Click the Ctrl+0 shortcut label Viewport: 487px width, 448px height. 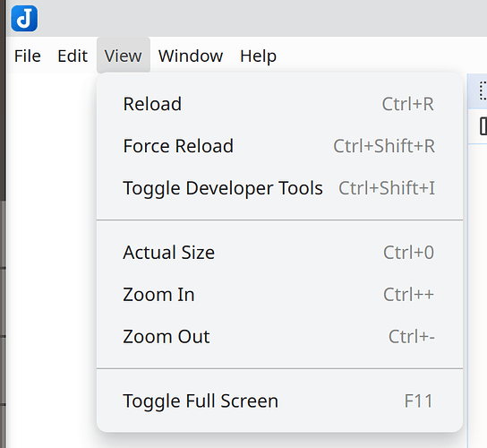(x=408, y=252)
